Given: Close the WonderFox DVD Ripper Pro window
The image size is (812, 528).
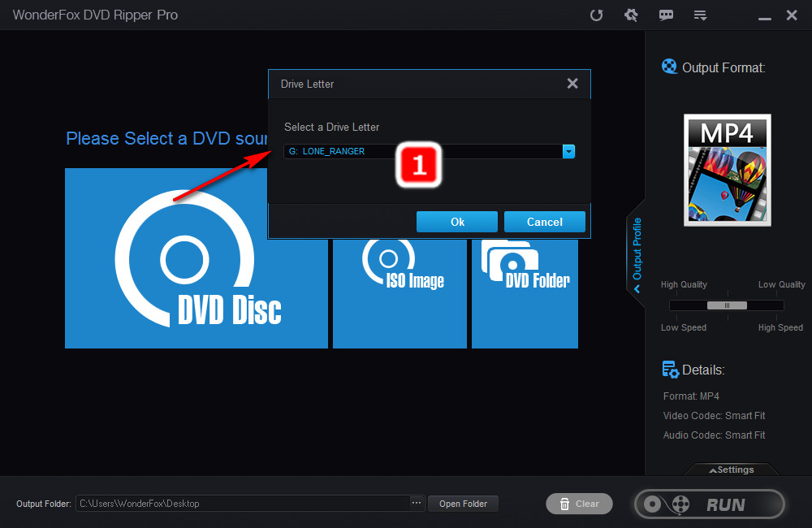Looking at the screenshot, I should pyautogui.click(x=792, y=15).
